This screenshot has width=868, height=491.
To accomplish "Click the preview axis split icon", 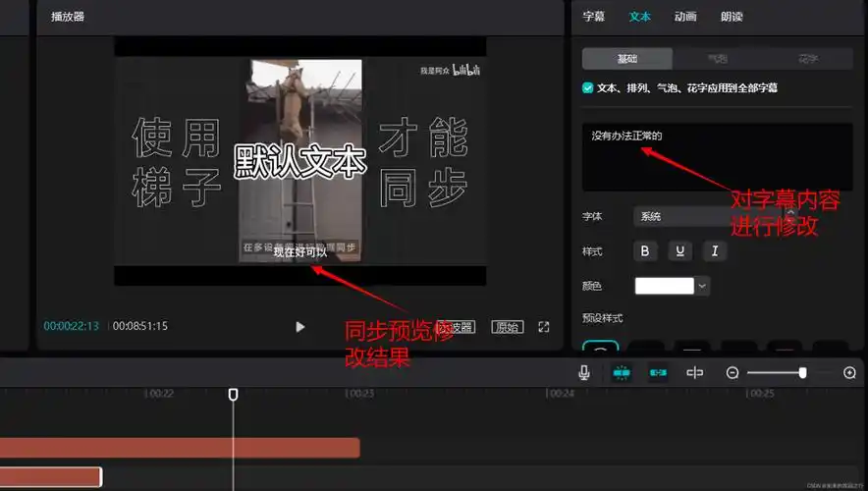I will pyautogui.click(x=695, y=373).
